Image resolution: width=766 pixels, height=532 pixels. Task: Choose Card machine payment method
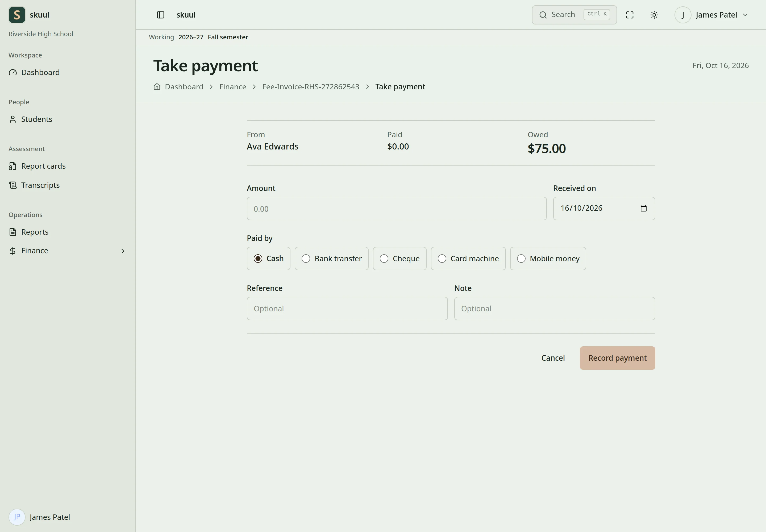pos(468,258)
